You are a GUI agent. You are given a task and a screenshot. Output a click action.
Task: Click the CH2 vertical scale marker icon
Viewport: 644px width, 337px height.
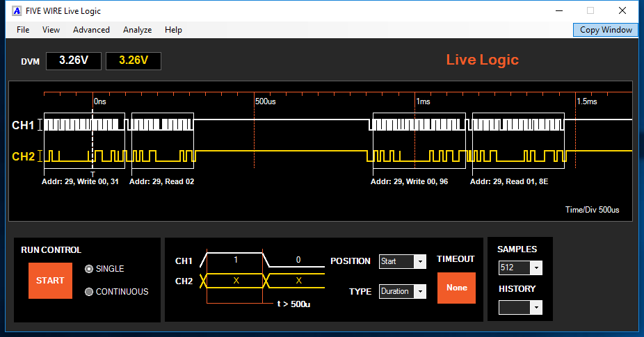pos(40,156)
